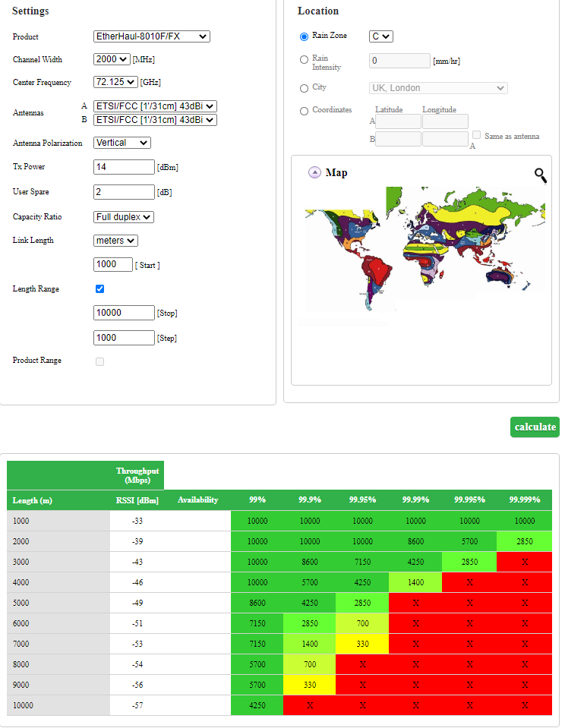Click the 99.95% availability column header

tap(362, 500)
